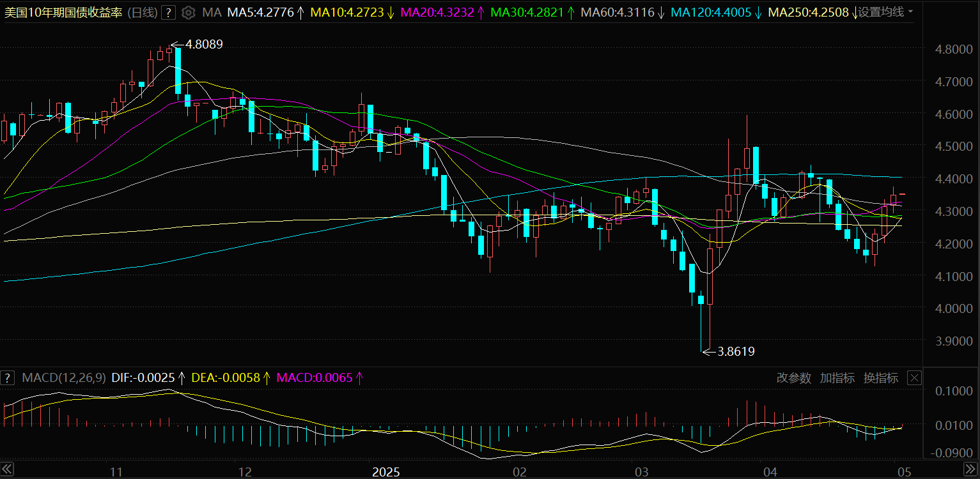Open the MACD indicator help question icon

pyautogui.click(x=8, y=377)
